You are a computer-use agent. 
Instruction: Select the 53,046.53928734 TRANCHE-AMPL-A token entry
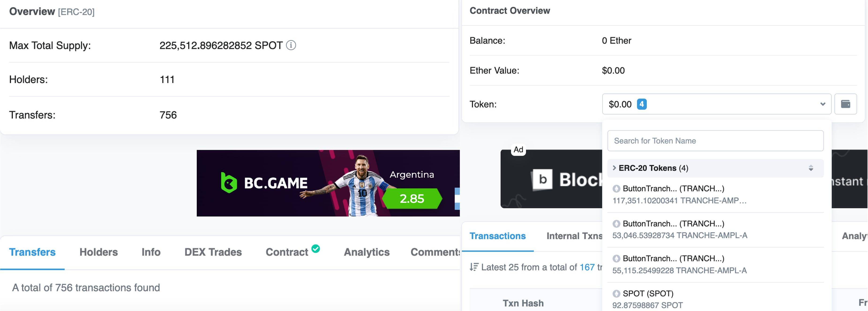point(679,230)
